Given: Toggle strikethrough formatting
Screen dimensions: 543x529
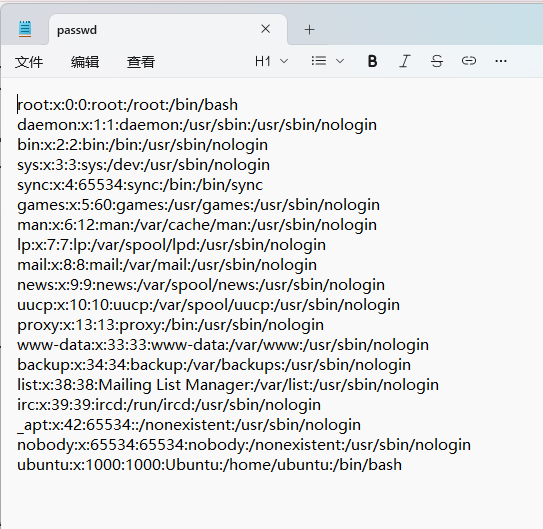Looking at the screenshot, I should coord(437,61).
